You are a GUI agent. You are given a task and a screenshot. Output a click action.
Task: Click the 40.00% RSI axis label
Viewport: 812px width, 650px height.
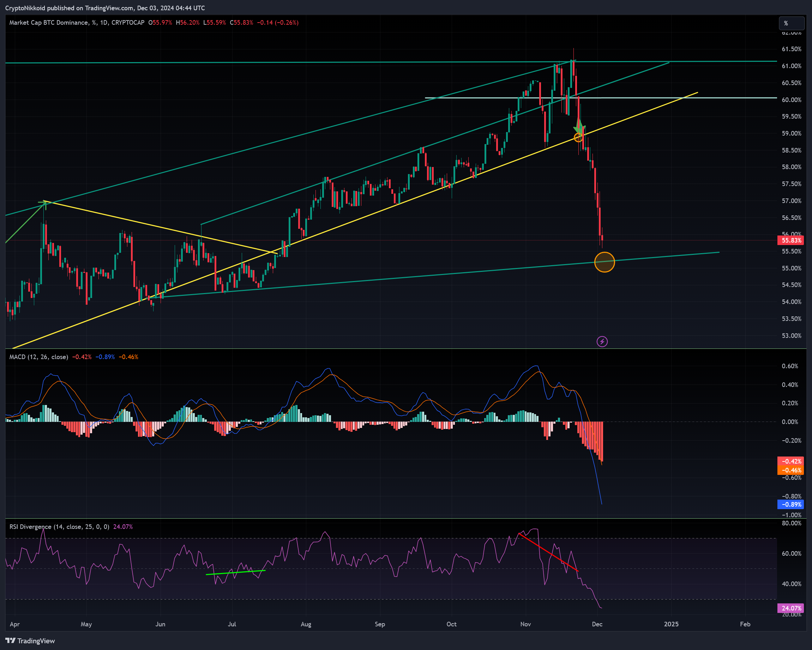coord(792,584)
